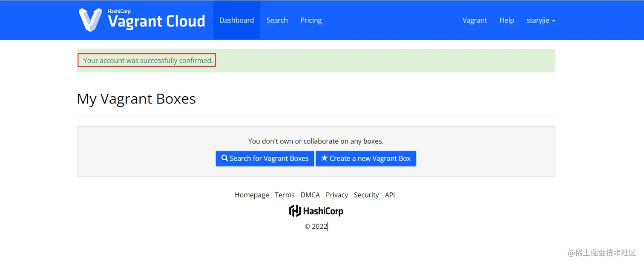Click Search for Vagrant Boxes button

265,158
